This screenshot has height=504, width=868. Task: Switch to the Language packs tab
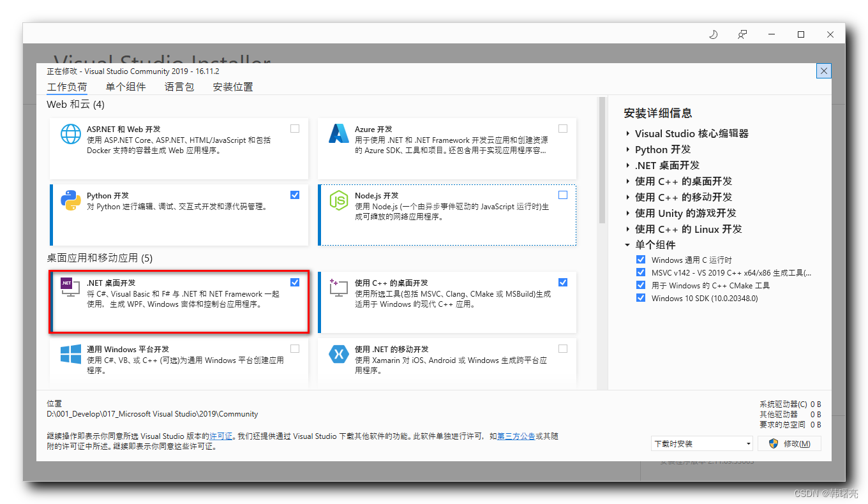click(x=179, y=87)
